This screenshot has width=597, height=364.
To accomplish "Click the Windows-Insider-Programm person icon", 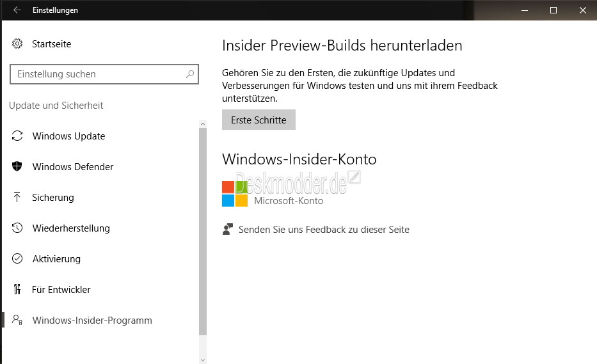I will pyautogui.click(x=17, y=320).
